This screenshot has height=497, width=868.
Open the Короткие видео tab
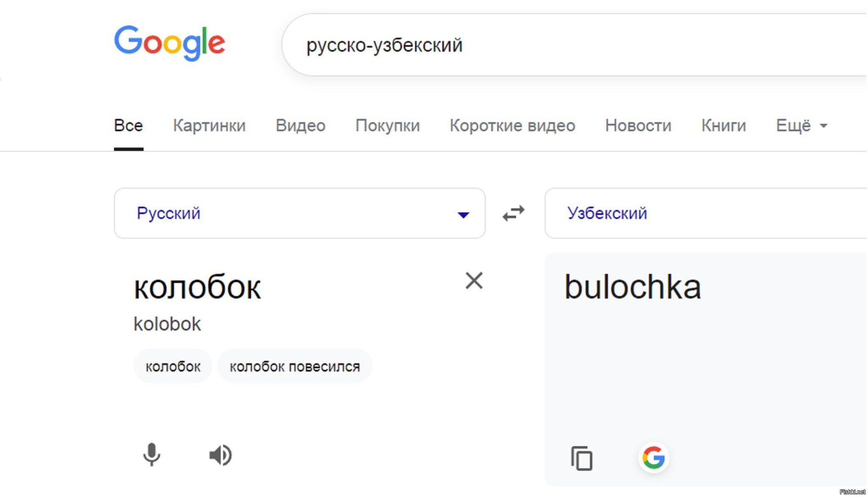512,125
